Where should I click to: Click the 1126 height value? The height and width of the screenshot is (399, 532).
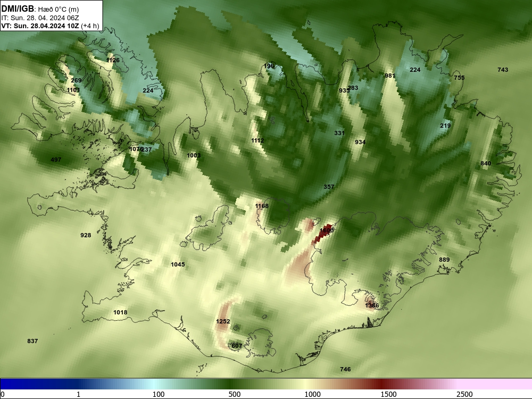(113, 60)
